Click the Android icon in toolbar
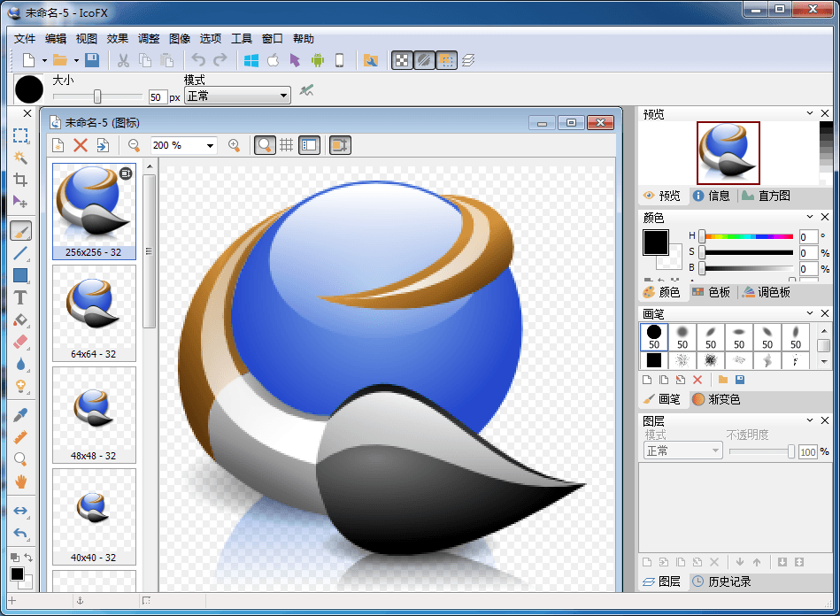Screen dimensions: 840x616 click(x=318, y=60)
